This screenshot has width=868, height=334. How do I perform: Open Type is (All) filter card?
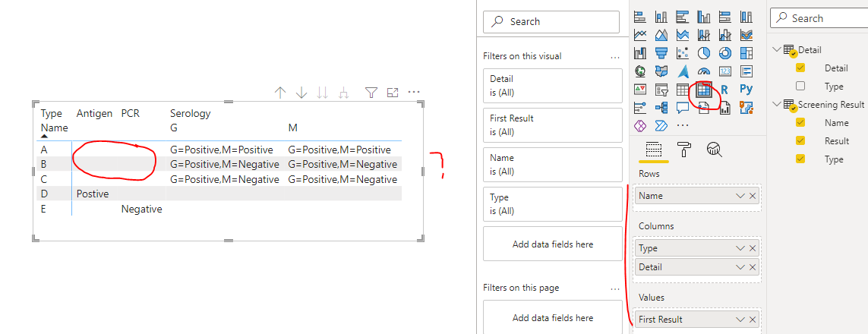554,204
